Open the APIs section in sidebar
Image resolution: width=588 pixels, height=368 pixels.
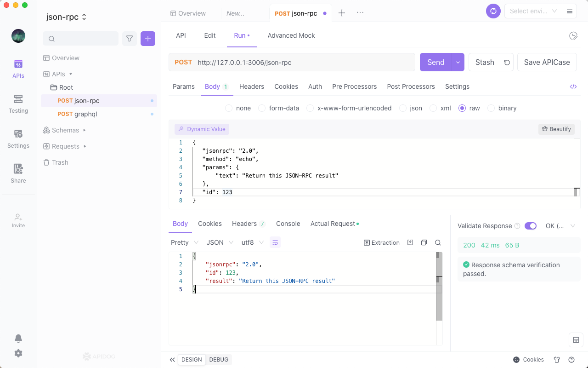click(x=18, y=69)
